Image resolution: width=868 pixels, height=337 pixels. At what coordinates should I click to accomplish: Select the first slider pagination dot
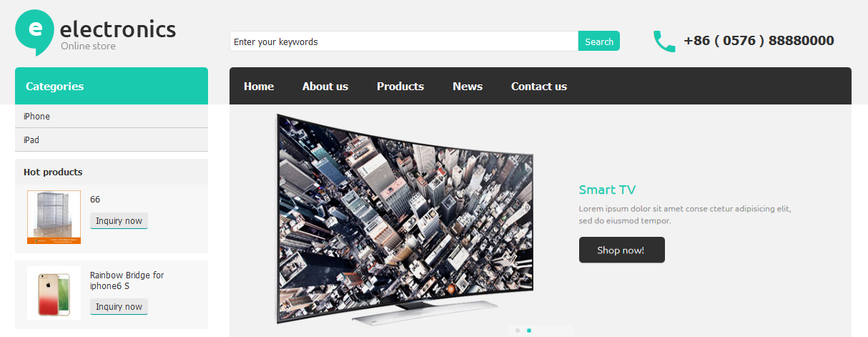pyautogui.click(x=518, y=331)
